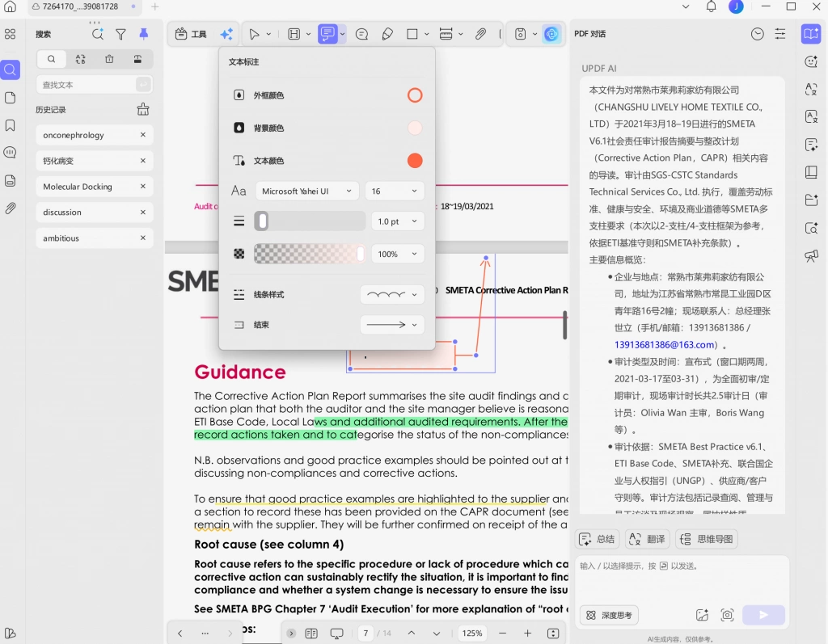Open the bookmarks sidebar icon
This screenshot has width=828, height=644.
(10, 125)
